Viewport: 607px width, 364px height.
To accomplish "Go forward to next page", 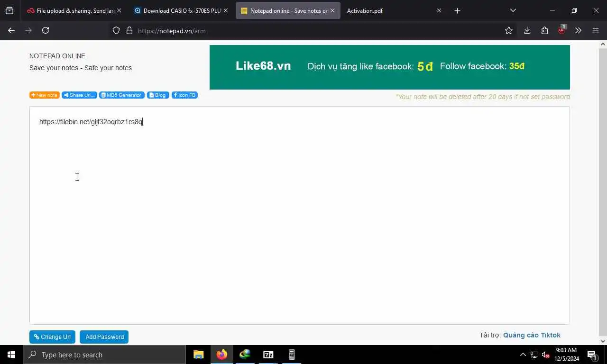I will click(x=28, y=30).
